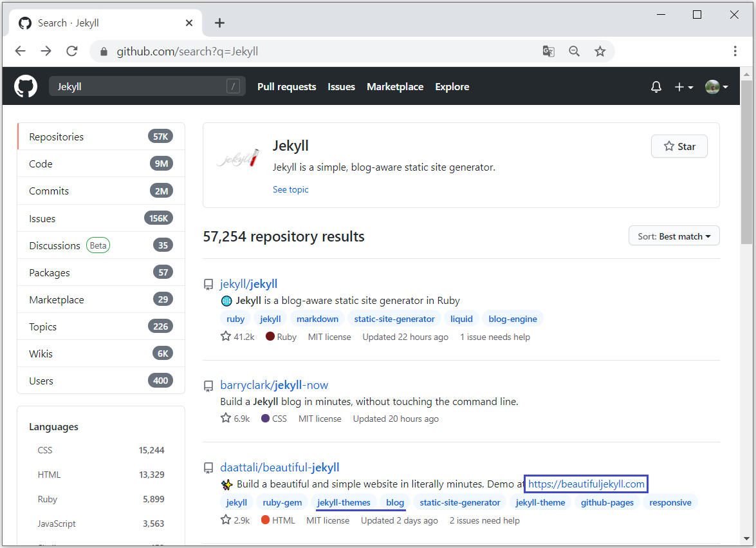Open https://beautifuljekyll.com demo link
Viewport: 756px width, 548px height.
click(586, 484)
